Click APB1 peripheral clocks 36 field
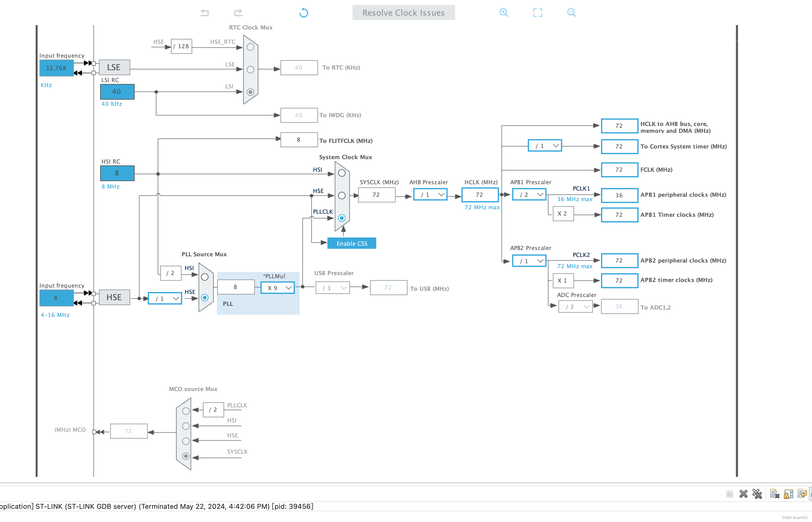Screen dimensions: 812x522 coord(619,195)
